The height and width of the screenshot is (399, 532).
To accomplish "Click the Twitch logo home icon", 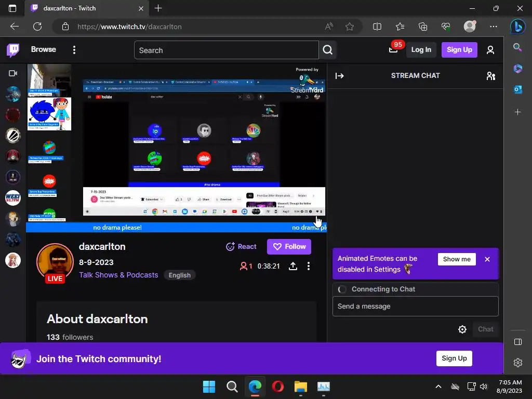I will (13, 50).
